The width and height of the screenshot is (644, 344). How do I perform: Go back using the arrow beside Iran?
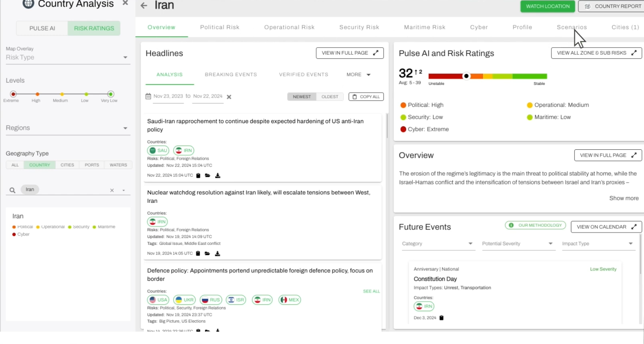coord(144,6)
